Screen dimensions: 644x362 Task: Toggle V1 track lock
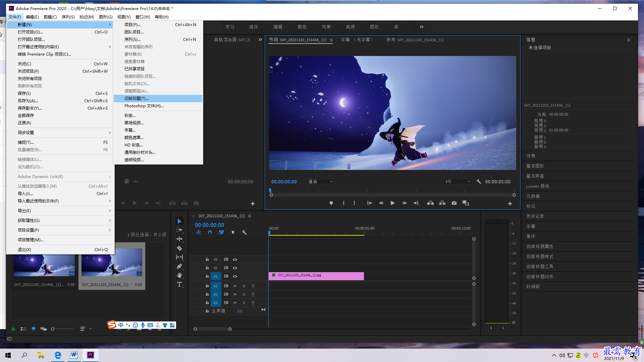207,276
